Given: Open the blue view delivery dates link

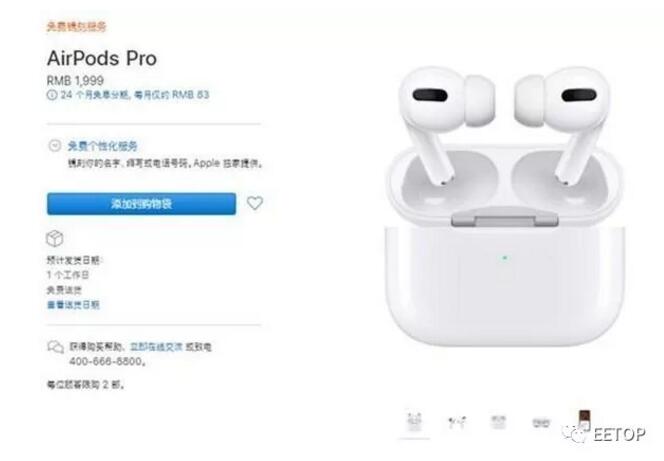Looking at the screenshot, I should tap(73, 305).
